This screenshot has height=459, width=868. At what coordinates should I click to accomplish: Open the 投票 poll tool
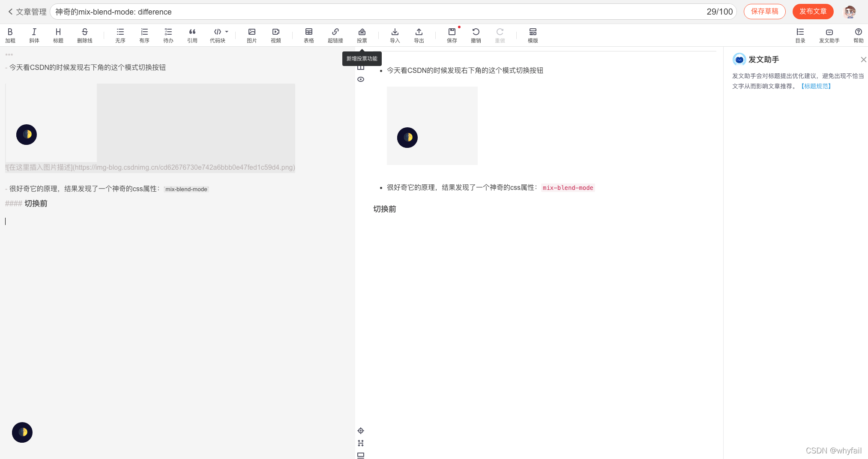(362, 35)
